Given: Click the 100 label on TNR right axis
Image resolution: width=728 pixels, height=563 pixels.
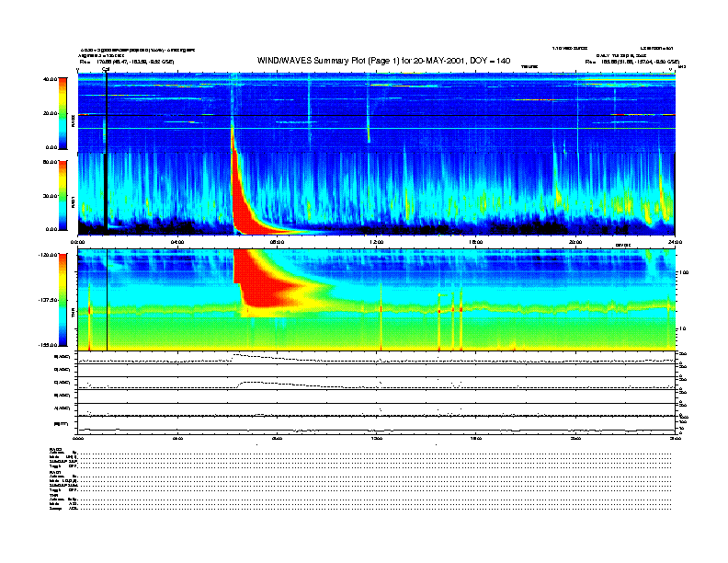Looking at the screenshot, I should tap(684, 272).
